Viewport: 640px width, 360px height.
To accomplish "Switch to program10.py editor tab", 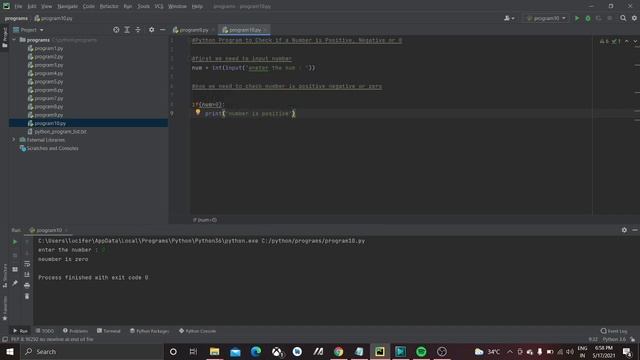I will pos(243,30).
